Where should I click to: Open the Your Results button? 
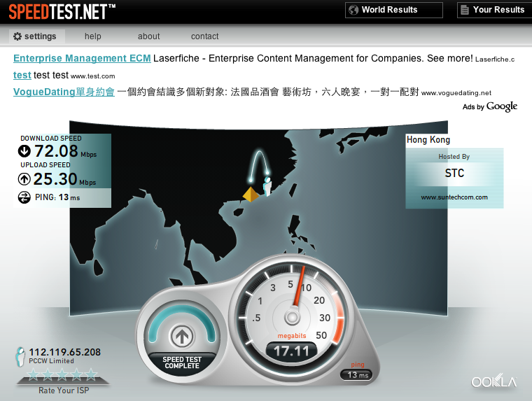tap(495, 10)
